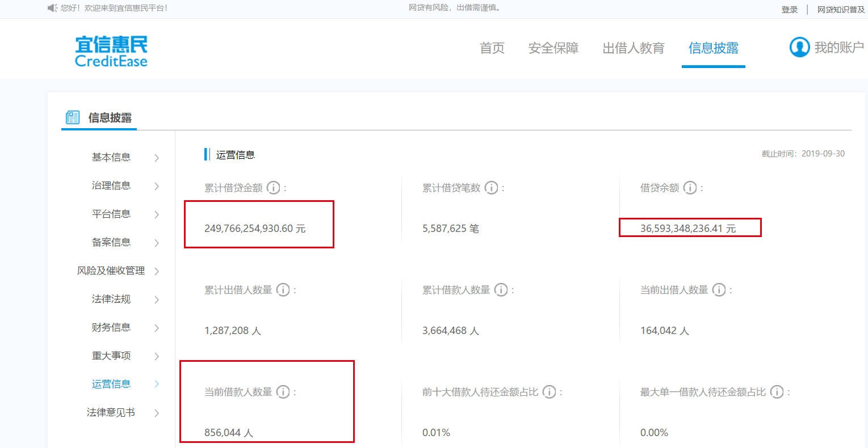The height and width of the screenshot is (448, 868).
Task: Click the 网贷知识普及 link
Action: point(841,10)
